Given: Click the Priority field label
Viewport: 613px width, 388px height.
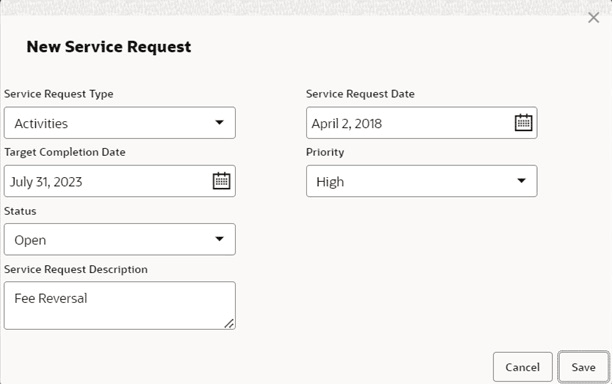Looking at the screenshot, I should [325, 152].
